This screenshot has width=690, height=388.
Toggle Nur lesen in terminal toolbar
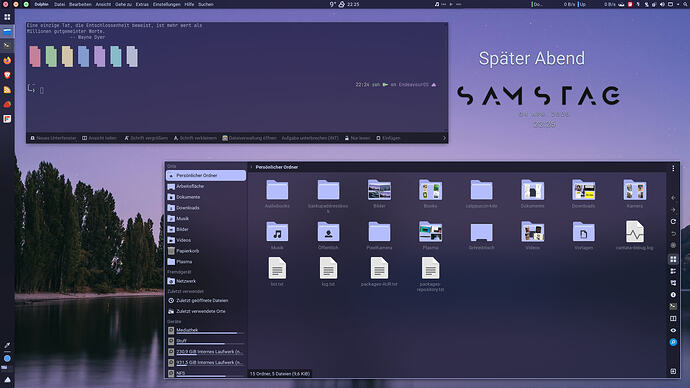point(357,138)
